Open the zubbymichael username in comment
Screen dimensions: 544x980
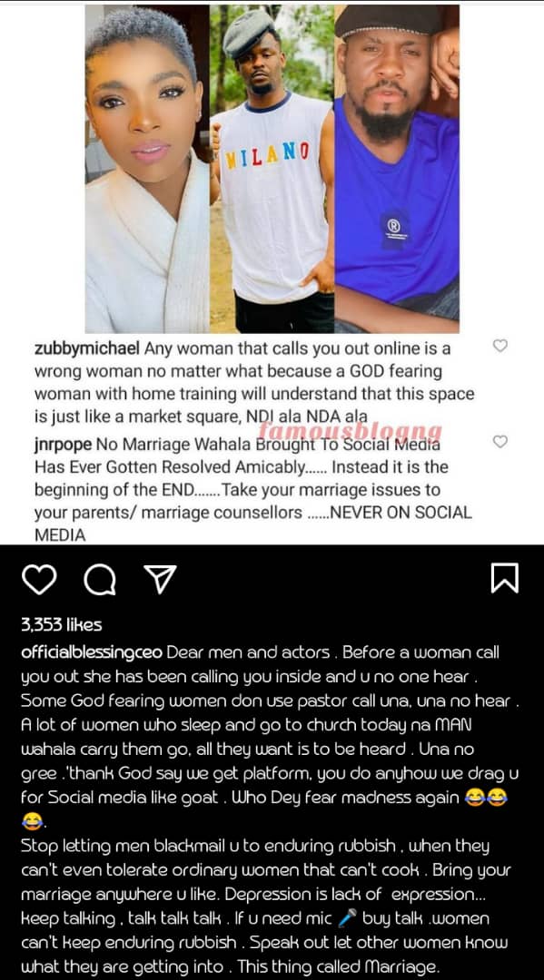coord(87,348)
